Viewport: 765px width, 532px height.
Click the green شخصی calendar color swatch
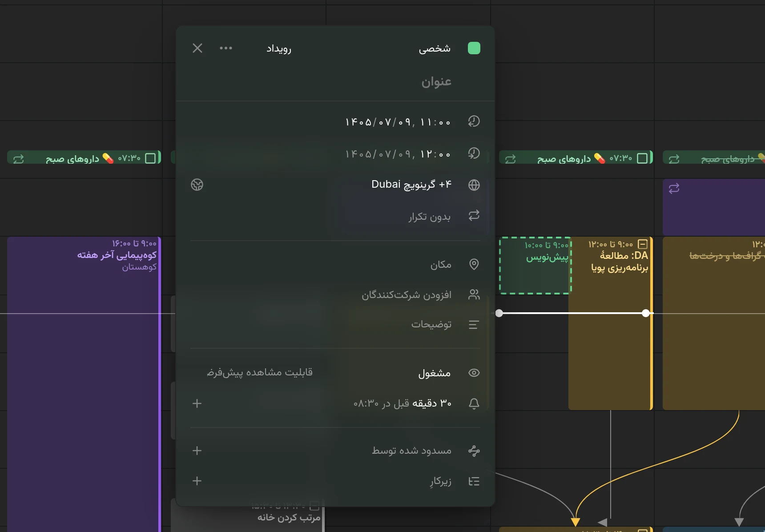[x=474, y=48]
